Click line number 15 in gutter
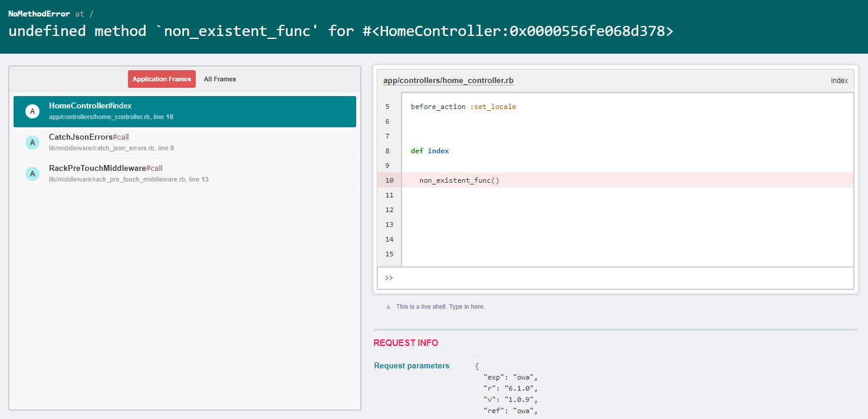 [389, 254]
